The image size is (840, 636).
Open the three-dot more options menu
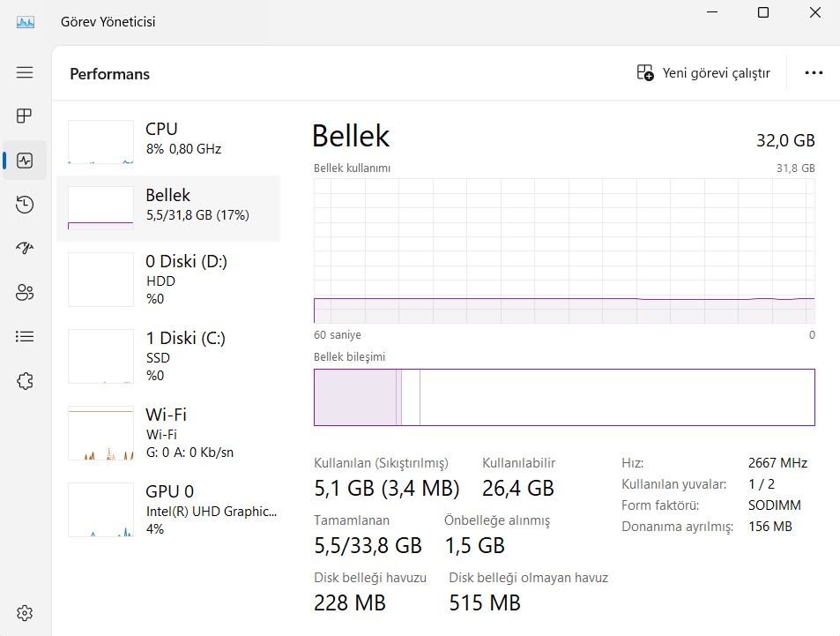point(814,73)
